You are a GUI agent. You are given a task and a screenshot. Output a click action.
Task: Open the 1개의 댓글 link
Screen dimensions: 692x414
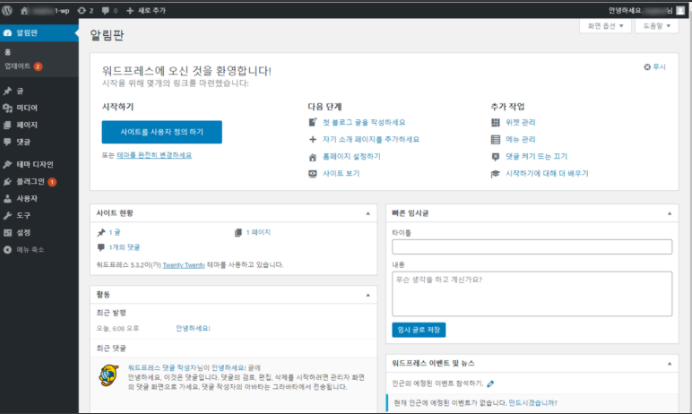pyautogui.click(x=124, y=247)
